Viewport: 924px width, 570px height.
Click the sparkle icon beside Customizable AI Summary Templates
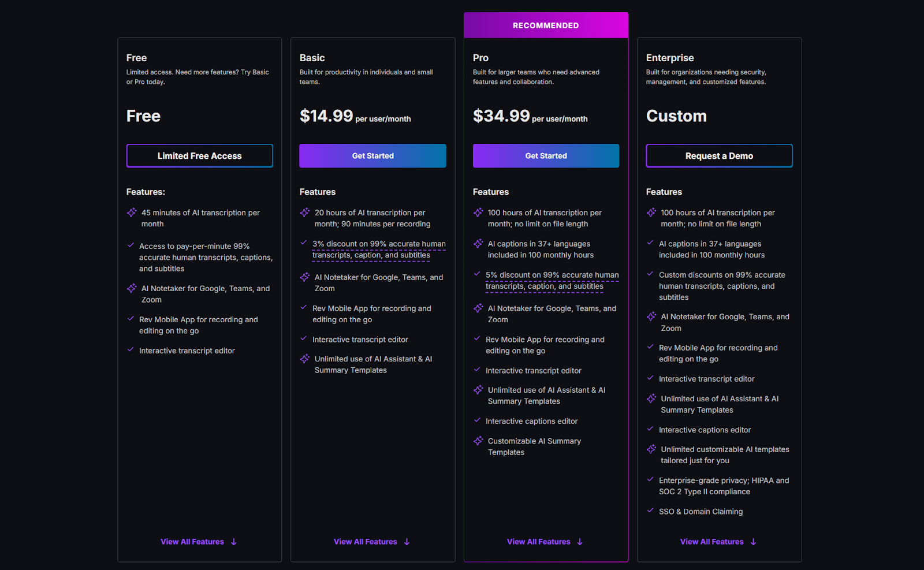[478, 441]
